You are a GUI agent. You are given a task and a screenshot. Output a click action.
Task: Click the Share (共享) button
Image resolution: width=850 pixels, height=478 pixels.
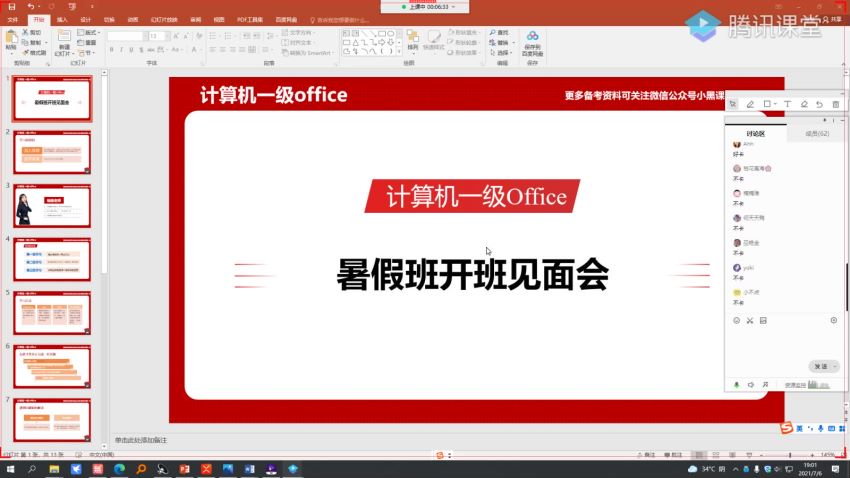[832, 20]
